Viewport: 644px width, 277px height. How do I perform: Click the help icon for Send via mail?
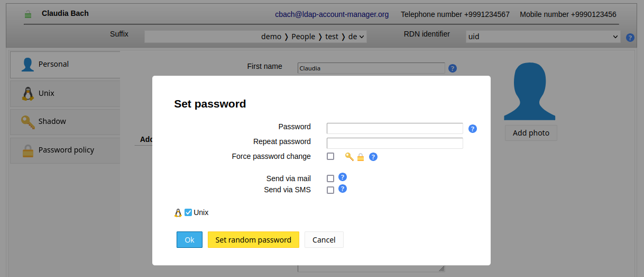point(343,177)
